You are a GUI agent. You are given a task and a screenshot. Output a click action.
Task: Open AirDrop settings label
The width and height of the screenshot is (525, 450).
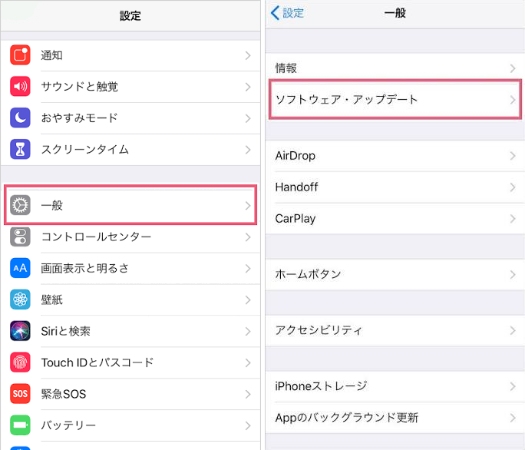coord(295,156)
